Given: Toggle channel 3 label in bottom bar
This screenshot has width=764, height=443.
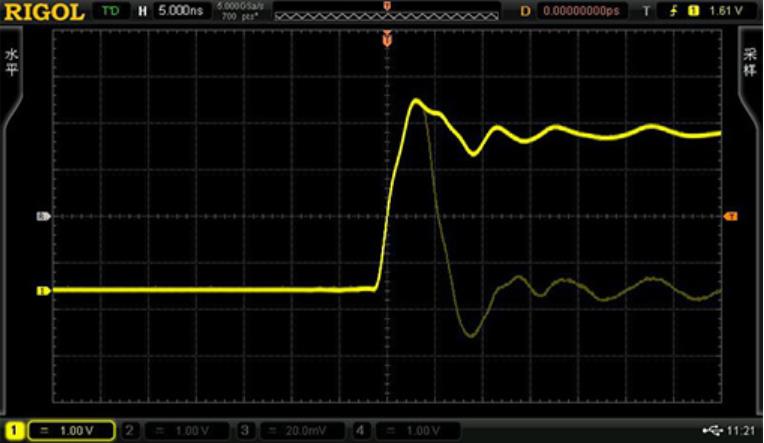Looking at the screenshot, I should [x=246, y=430].
